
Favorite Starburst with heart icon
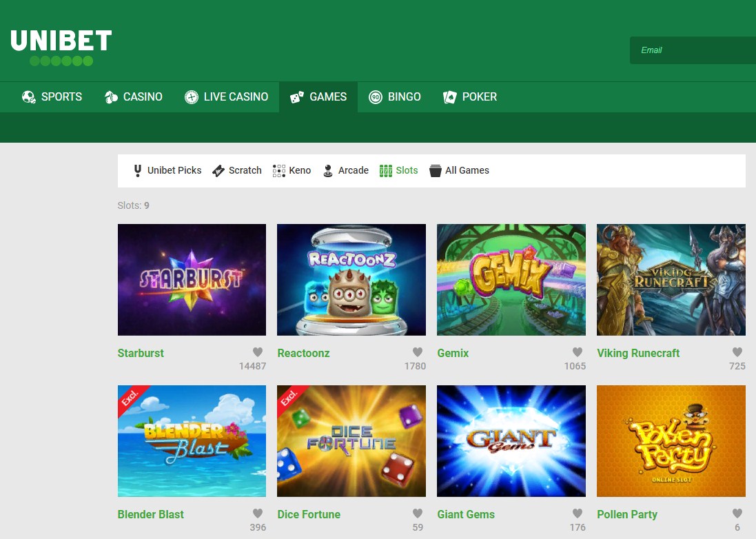point(258,352)
